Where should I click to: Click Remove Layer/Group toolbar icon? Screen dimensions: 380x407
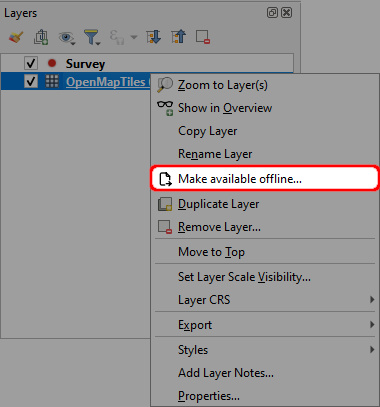[203, 37]
